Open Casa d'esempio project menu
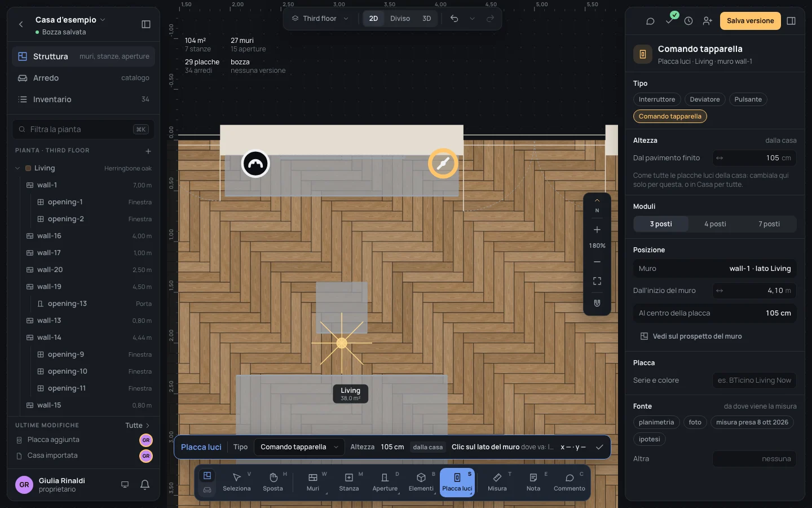Viewport: 812px width, 508px height. coord(70,20)
